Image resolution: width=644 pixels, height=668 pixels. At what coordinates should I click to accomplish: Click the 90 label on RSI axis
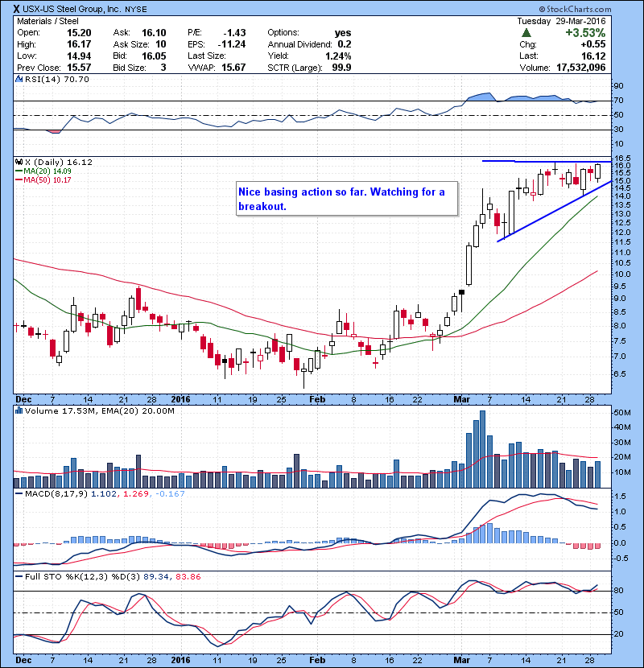[618, 86]
